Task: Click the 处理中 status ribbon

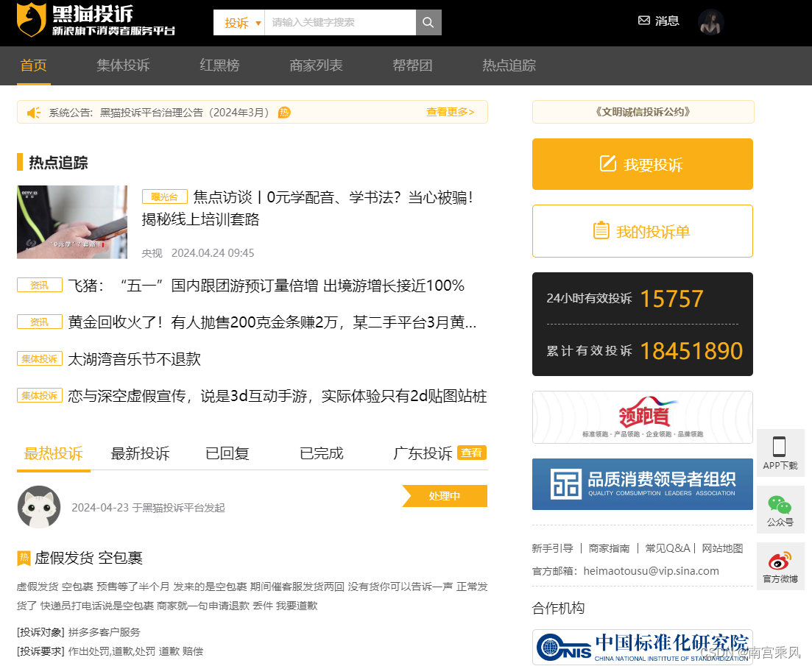Action: 445,496
